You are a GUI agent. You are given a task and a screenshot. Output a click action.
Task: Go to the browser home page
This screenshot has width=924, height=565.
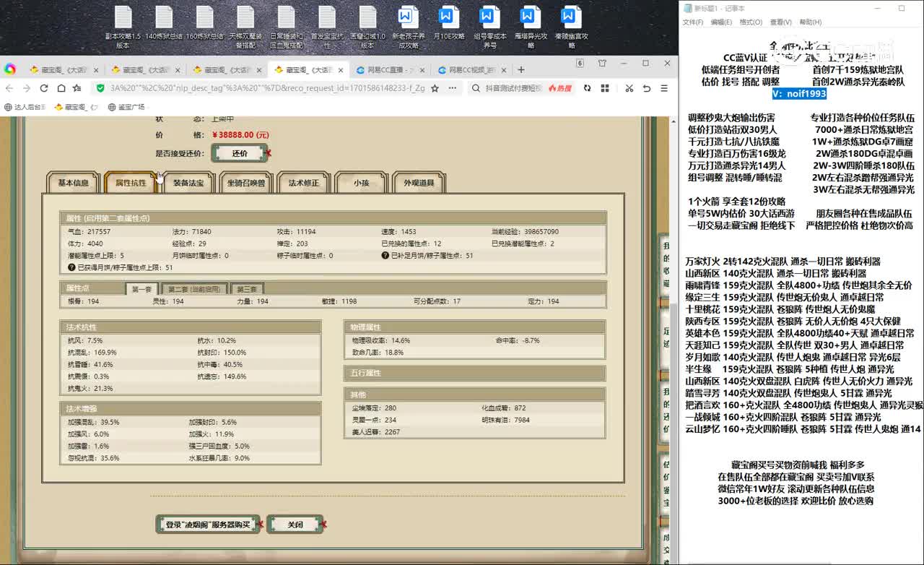click(61, 88)
